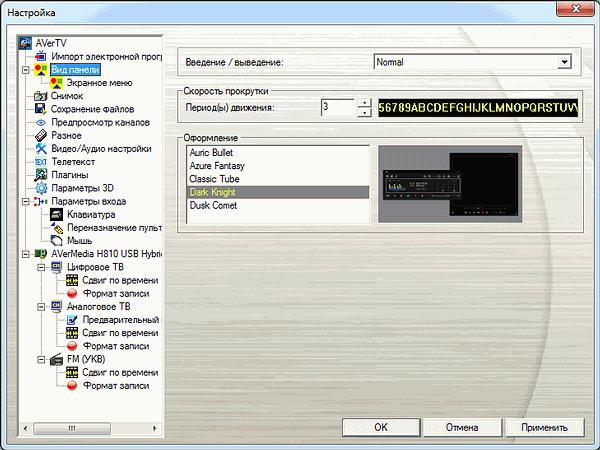Screen dimensions: 600x450
Task: Open Экранное меню settings
Action: coord(99,83)
